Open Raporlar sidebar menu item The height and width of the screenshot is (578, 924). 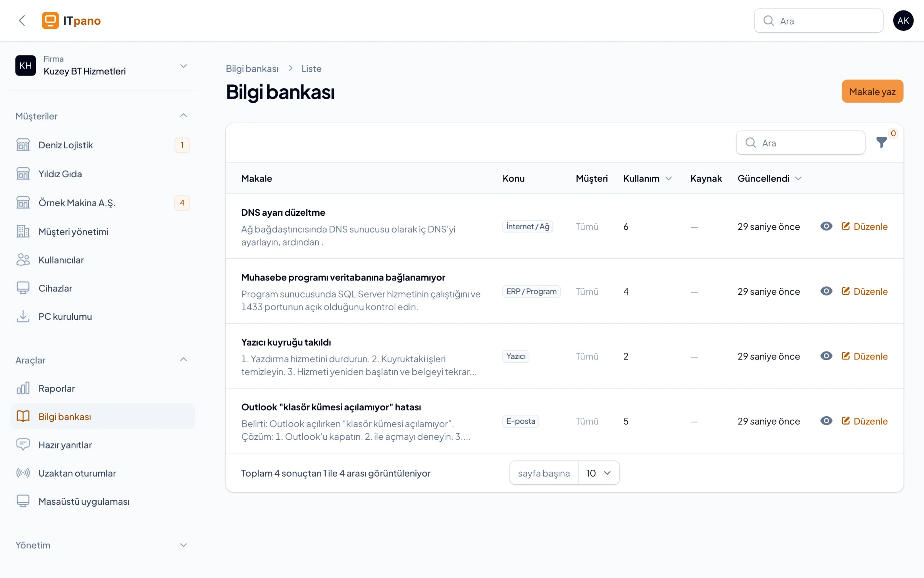point(102,388)
